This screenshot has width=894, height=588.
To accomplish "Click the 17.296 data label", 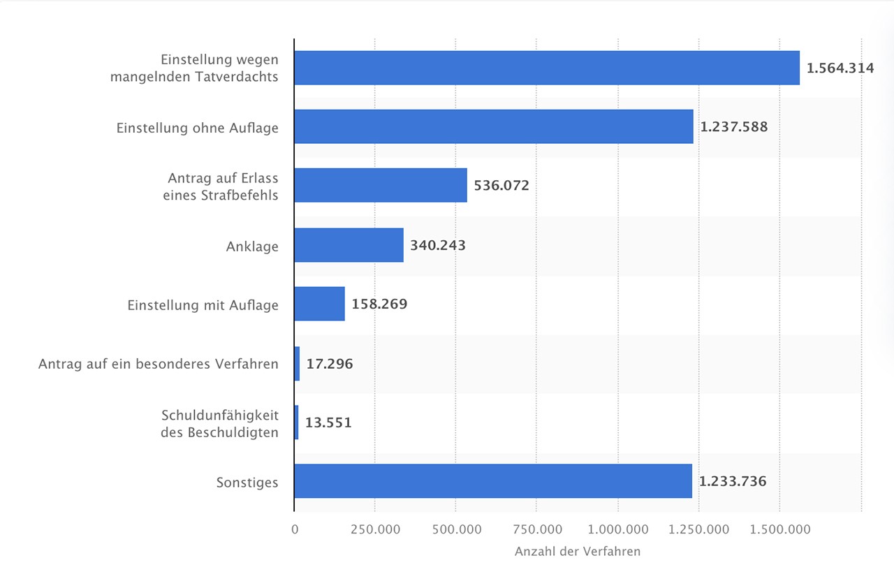I will [330, 364].
